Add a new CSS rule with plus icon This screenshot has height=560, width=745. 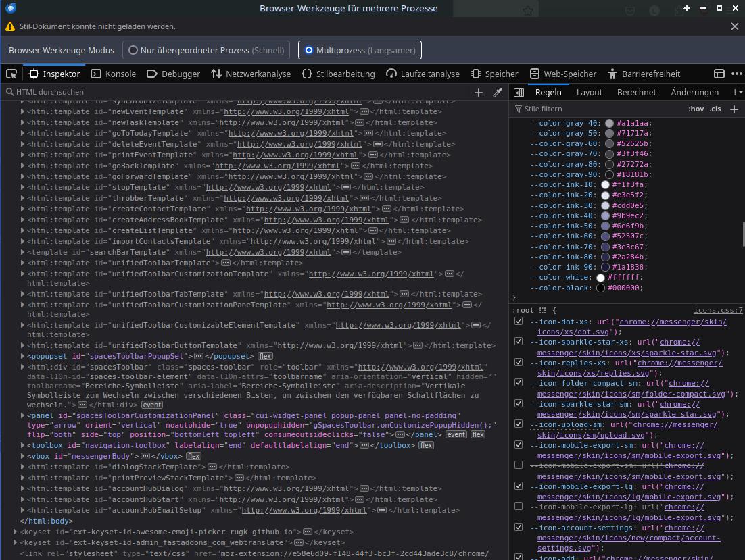pyautogui.click(x=734, y=109)
